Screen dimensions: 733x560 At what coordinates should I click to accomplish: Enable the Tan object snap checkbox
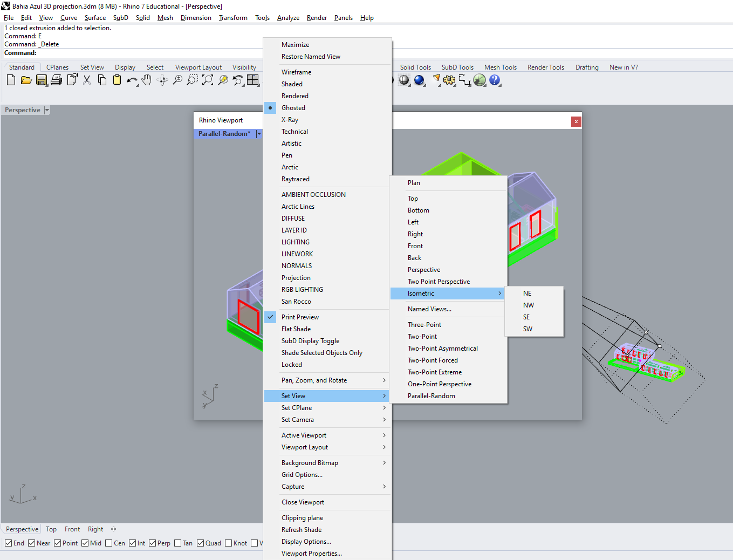(178, 543)
